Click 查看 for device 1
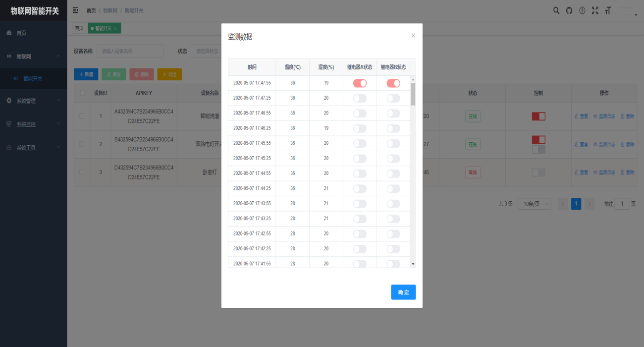644x347 pixels. tap(581, 116)
